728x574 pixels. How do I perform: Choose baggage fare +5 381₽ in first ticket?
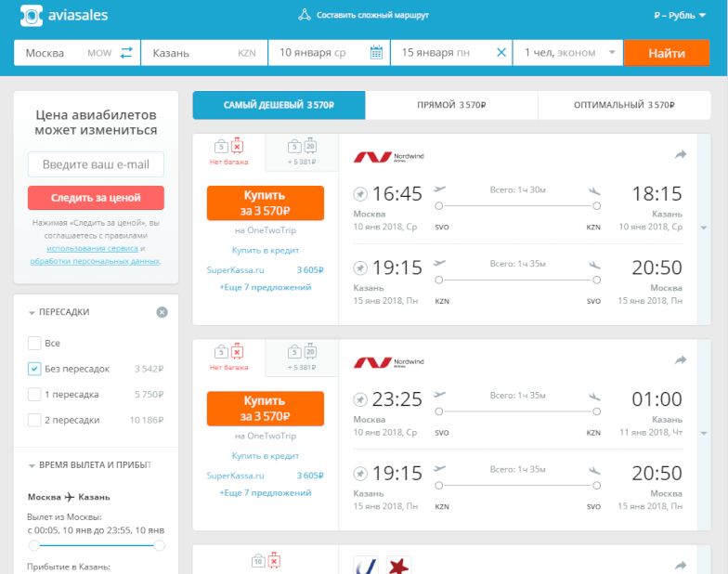click(x=302, y=152)
